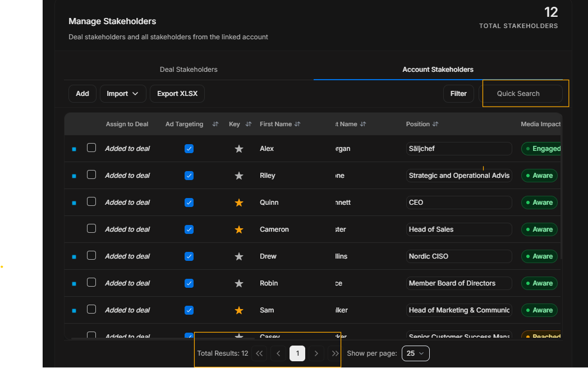Screen dimensions: 588x368
Task: Toggle the key star for Riley
Action: (x=239, y=176)
